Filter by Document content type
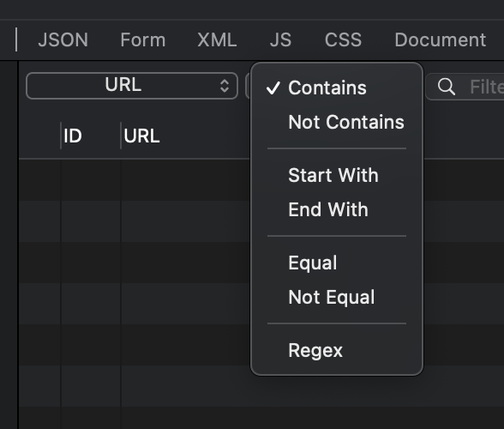Image resolution: width=504 pixels, height=429 pixels. [x=440, y=40]
